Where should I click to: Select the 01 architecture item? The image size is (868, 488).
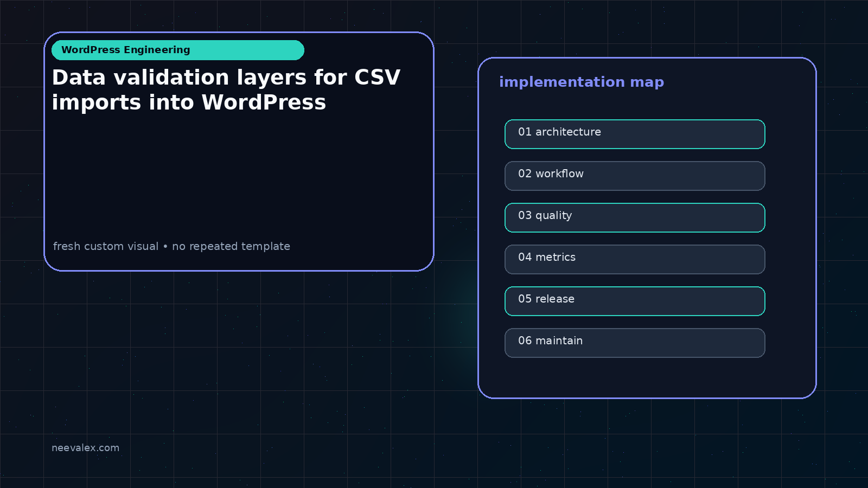635,134
